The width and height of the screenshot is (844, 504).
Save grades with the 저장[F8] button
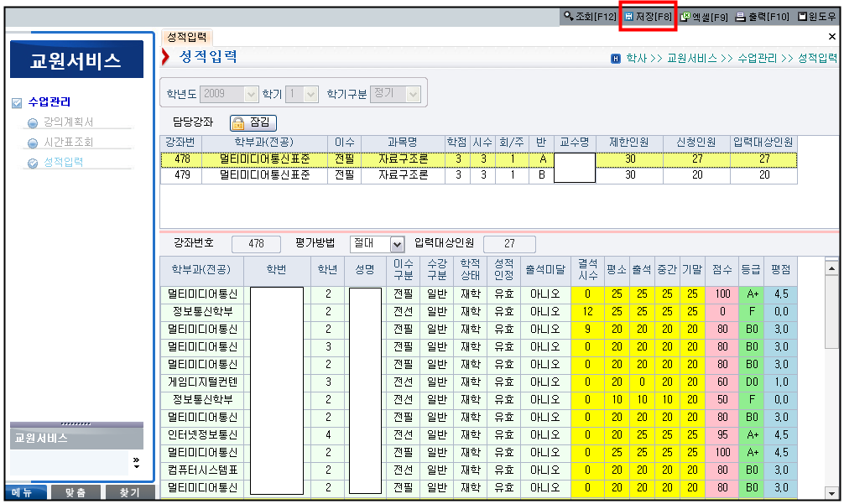(648, 17)
